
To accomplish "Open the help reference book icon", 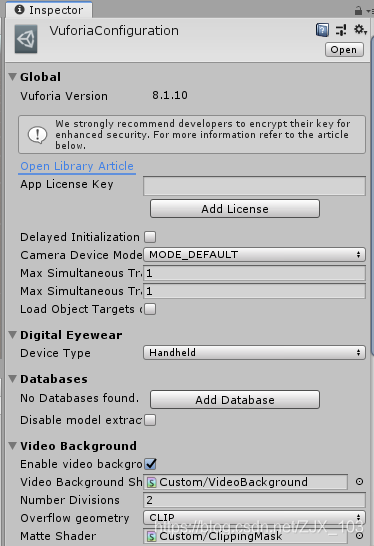I will tap(322, 30).
